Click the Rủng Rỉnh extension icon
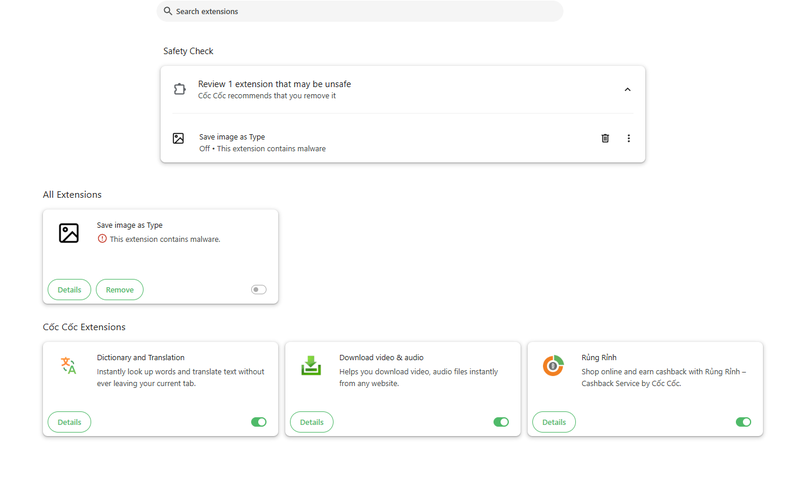Viewport: 800px width, 482px height. pos(553,366)
